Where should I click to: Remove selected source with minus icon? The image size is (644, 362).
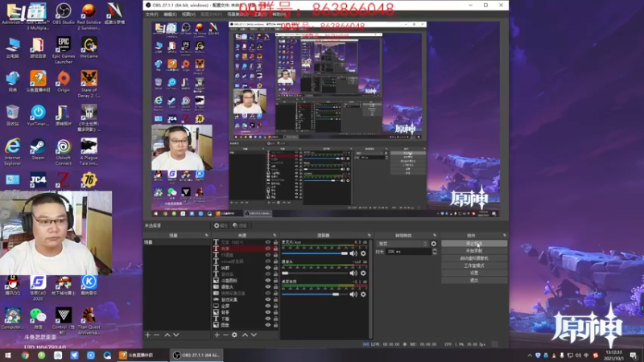[225, 335]
